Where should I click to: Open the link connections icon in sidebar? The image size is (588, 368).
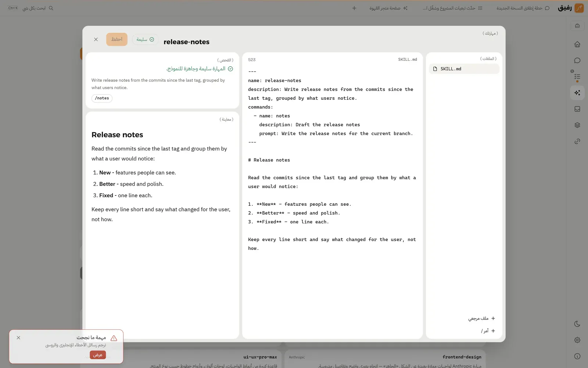[577, 141]
